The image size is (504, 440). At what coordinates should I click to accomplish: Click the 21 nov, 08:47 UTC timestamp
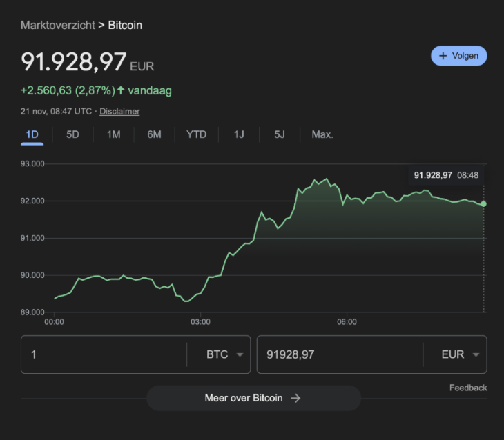56,112
